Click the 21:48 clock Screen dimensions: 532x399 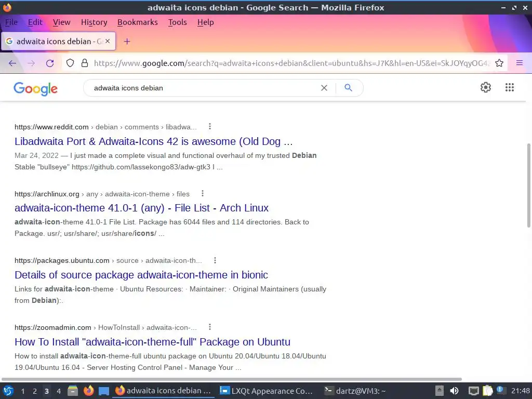[x=521, y=391]
